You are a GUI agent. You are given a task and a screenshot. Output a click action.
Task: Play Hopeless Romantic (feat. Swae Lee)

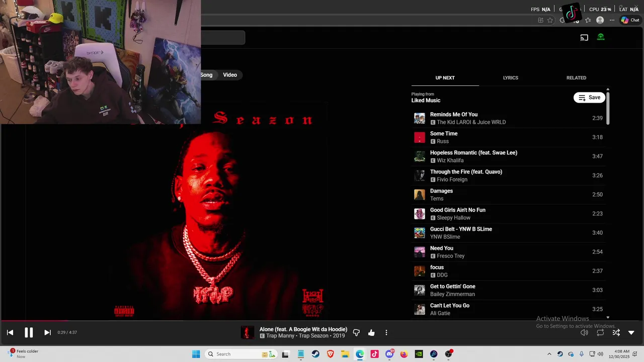508,156
